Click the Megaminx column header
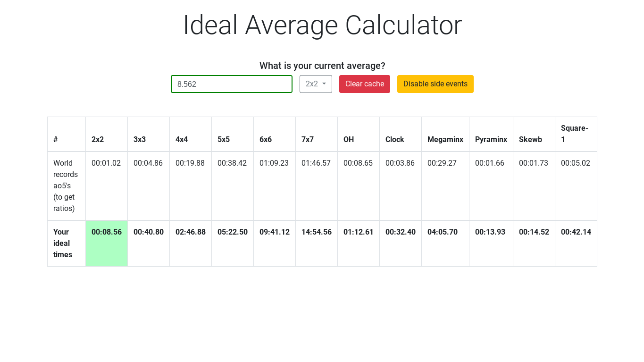The image size is (644, 362). (445, 140)
